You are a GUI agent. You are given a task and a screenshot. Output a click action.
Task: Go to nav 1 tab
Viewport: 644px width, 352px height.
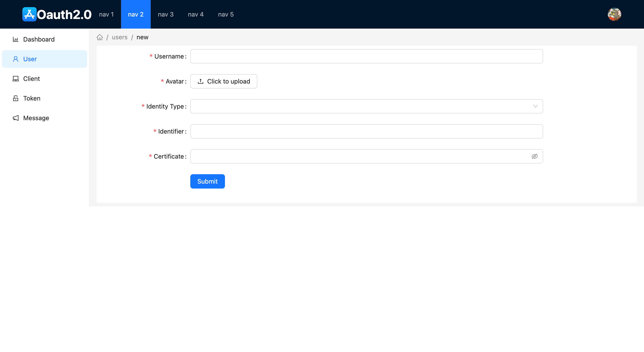click(x=106, y=14)
